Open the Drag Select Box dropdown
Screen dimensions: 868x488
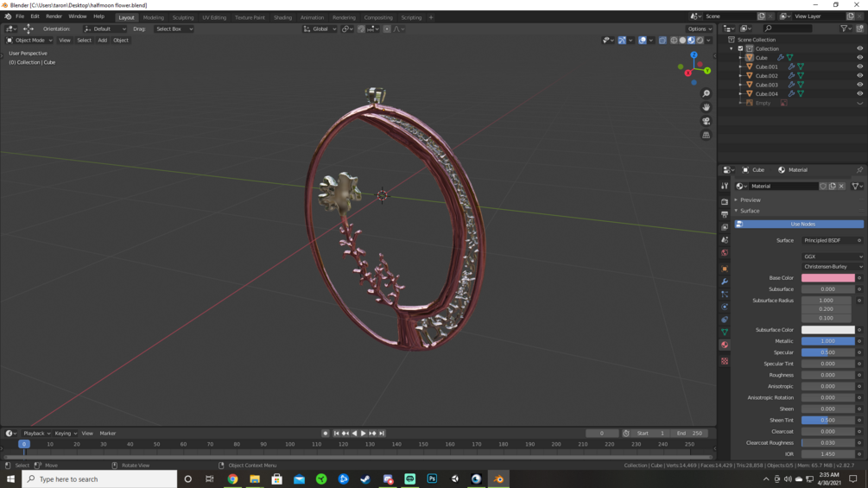tap(174, 29)
